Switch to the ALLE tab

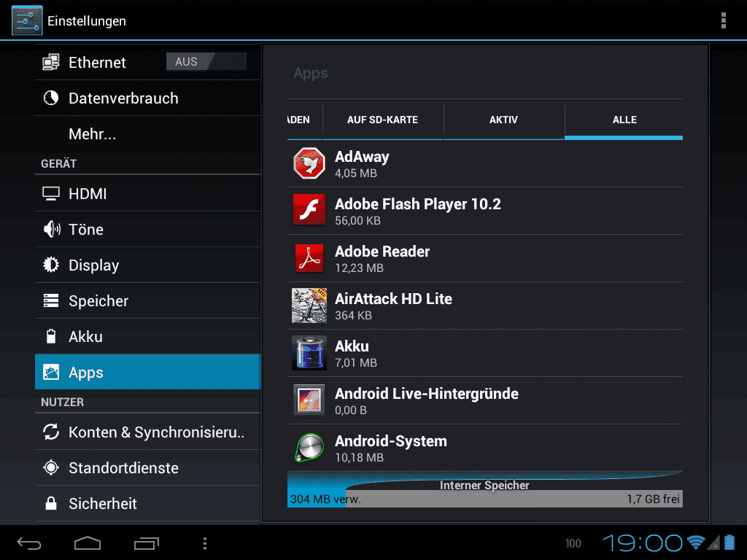(624, 120)
